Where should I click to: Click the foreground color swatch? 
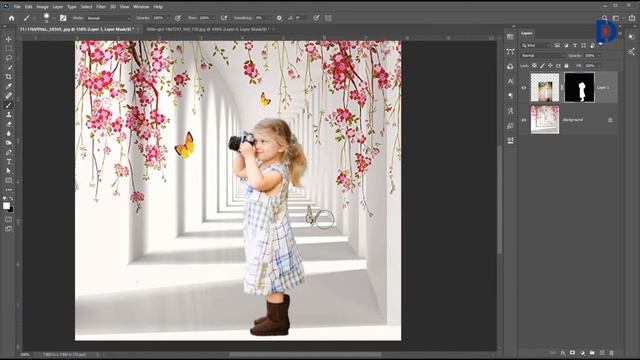coord(6,206)
